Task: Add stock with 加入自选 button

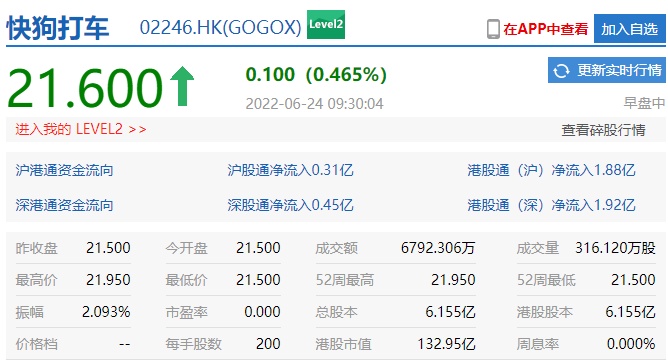Action: click(x=630, y=29)
